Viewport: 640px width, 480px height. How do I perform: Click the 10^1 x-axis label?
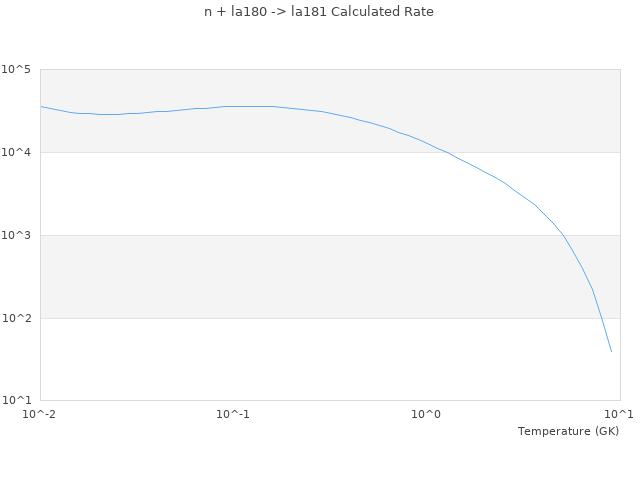[x=620, y=414]
